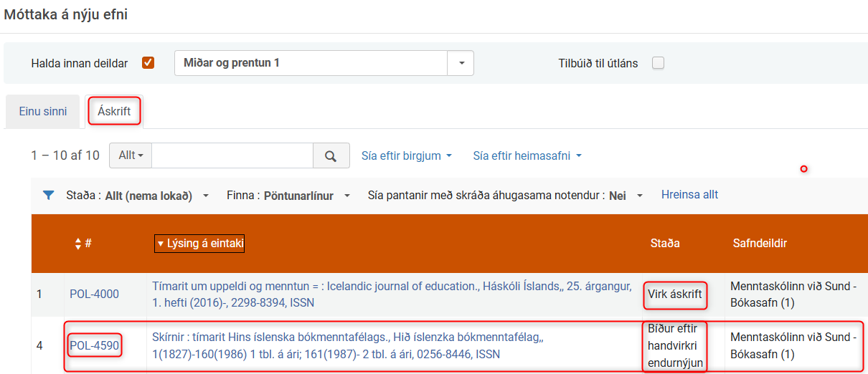Open the Miðar og prentun 1 dropdown arrow
The width and height of the screenshot is (868, 374).
[x=461, y=63]
